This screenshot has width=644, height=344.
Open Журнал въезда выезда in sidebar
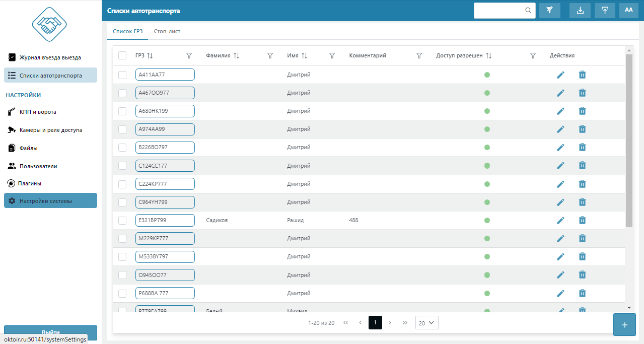(50, 57)
